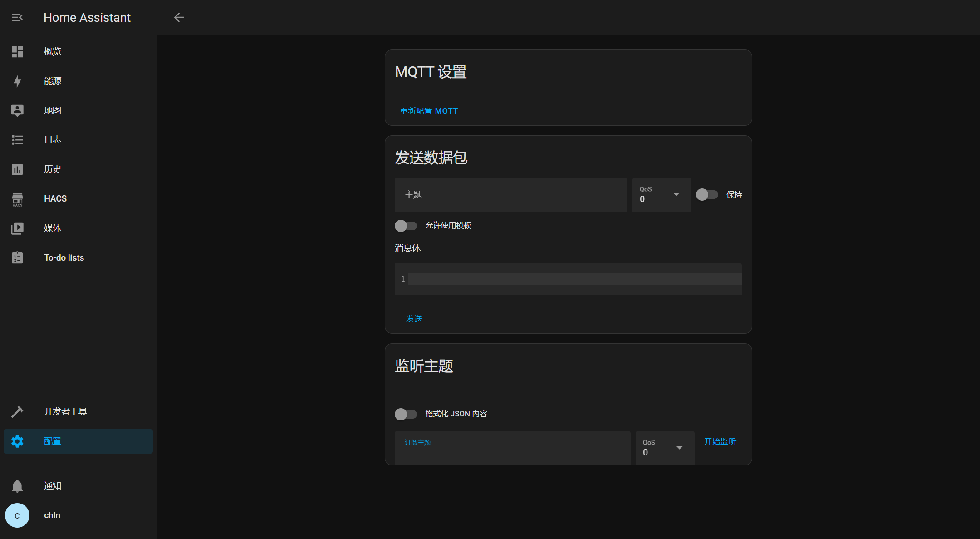
Task: Go back using the arrow icon
Action: point(179,17)
